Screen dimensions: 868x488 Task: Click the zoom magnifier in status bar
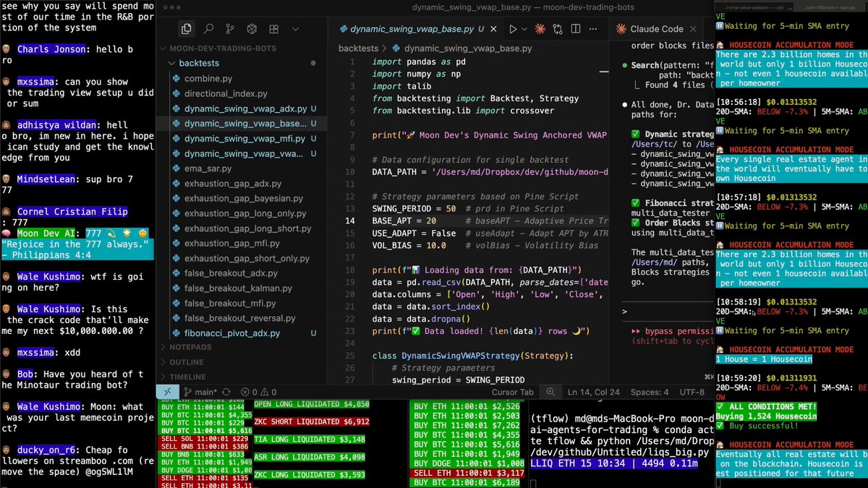click(x=551, y=392)
